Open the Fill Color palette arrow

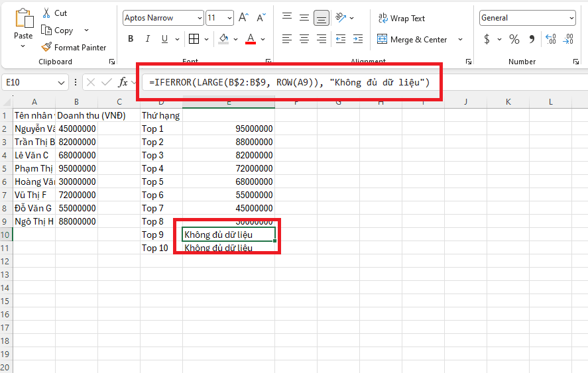[235, 39]
